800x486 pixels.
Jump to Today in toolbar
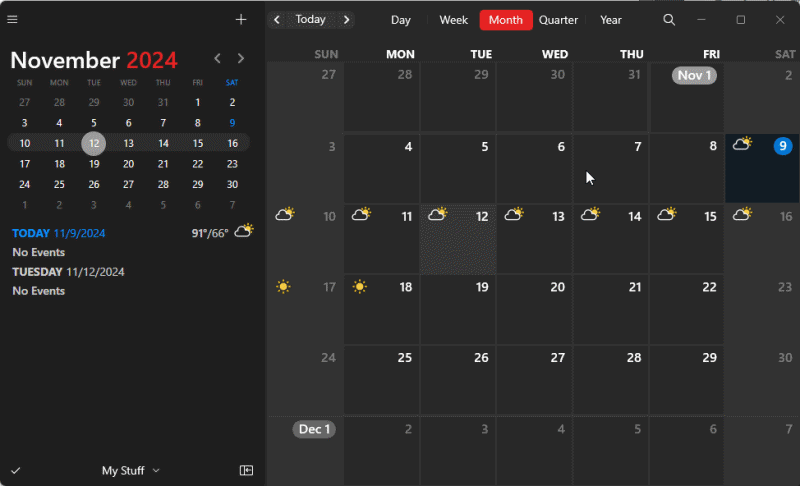click(310, 19)
